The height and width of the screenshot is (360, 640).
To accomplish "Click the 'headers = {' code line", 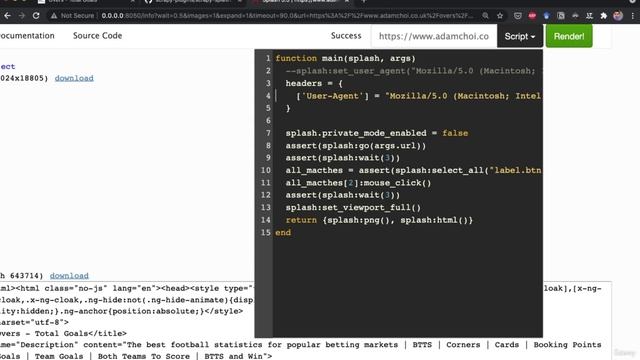I will (314, 83).
